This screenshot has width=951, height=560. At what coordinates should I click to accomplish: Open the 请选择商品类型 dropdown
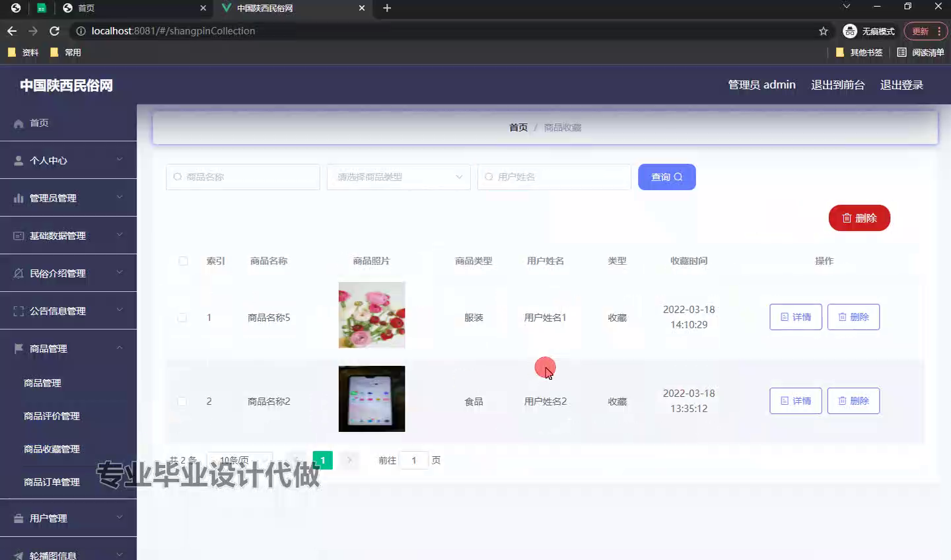pyautogui.click(x=399, y=177)
